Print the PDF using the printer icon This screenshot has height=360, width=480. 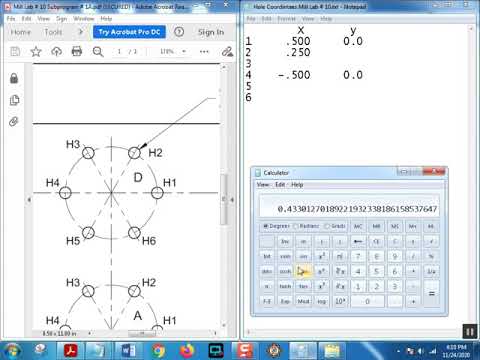coord(77,51)
